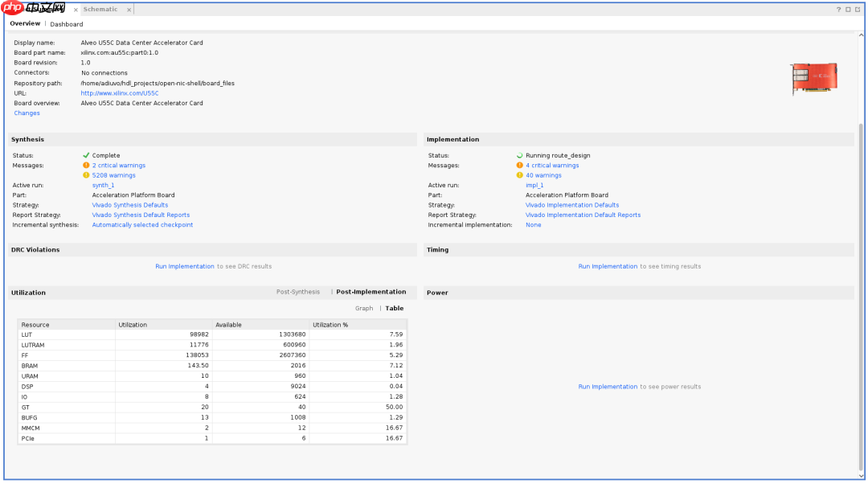
Task: Click the Alveo card thumbnail image
Action: tap(813, 79)
